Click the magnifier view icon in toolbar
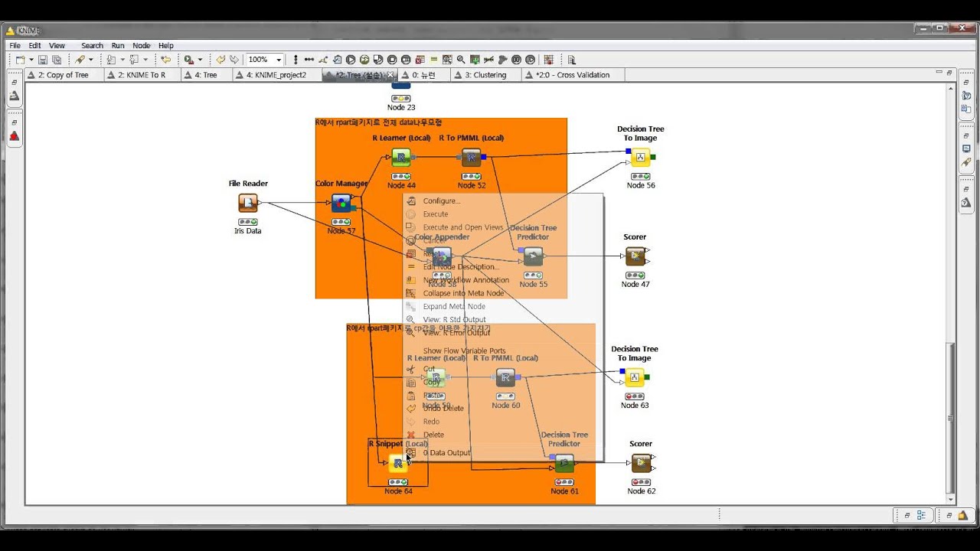Image resolution: width=980 pixels, height=551 pixels. [x=460, y=60]
